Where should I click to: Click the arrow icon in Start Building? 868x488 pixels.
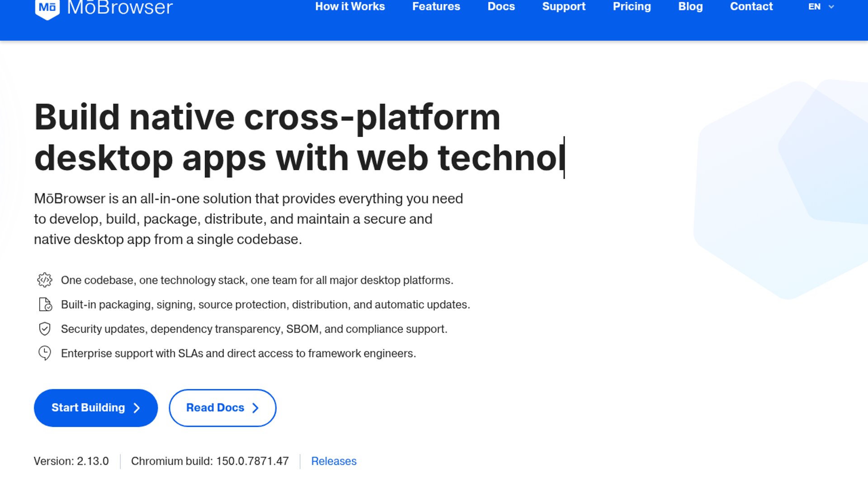pos(137,408)
